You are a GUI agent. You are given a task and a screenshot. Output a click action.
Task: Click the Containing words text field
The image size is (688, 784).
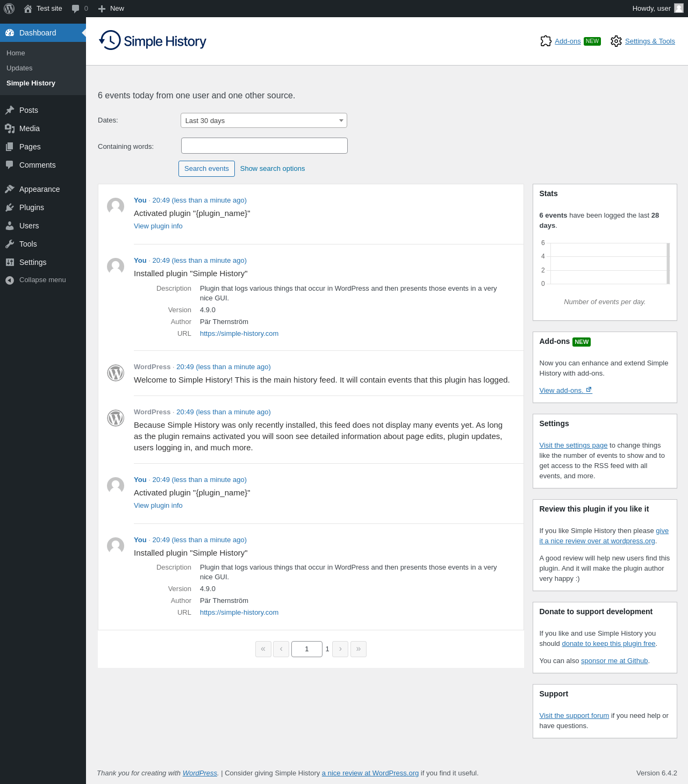(264, 146)
